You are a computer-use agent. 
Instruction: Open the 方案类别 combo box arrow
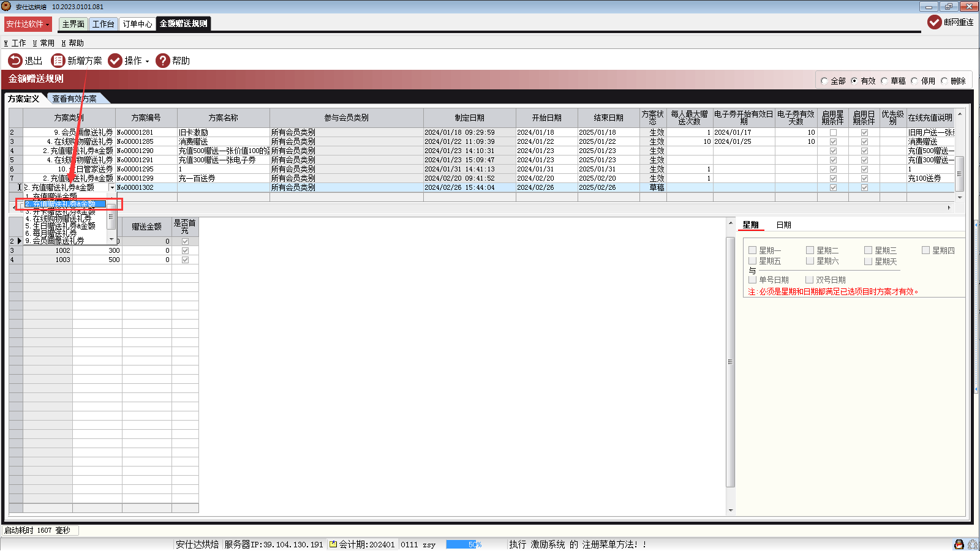(x=112, y=187)
